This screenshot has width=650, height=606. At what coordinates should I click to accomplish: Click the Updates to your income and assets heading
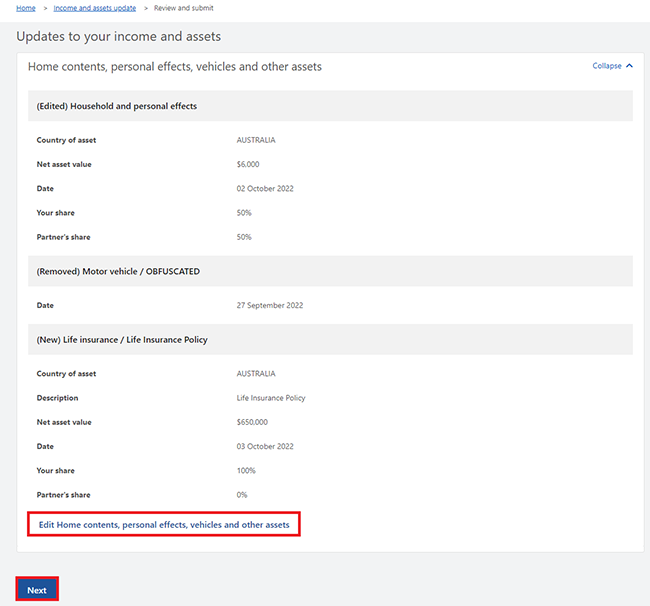[x=118, y=37]
